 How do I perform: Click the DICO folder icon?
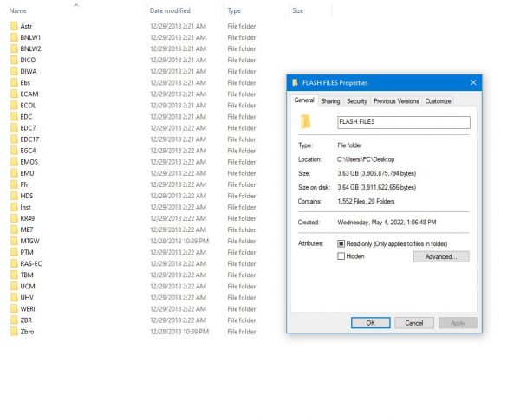(14, 60)
